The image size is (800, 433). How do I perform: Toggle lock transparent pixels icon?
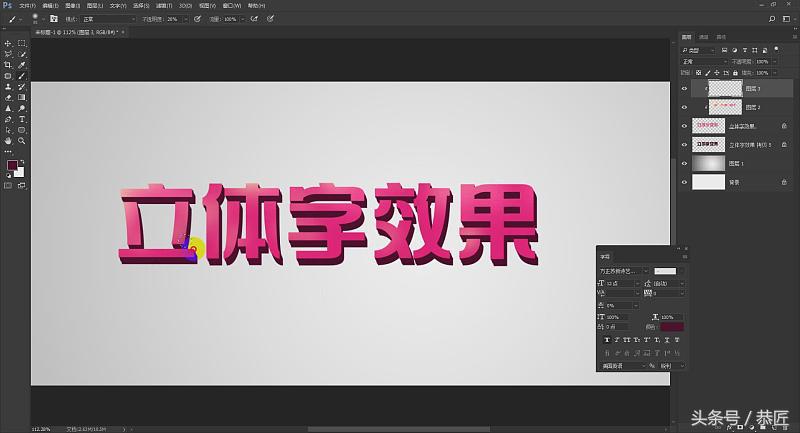tap(698, 73)
